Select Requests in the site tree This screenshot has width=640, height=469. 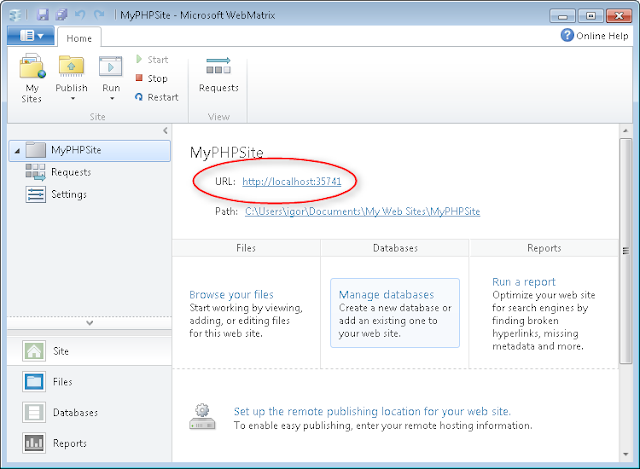71,172
